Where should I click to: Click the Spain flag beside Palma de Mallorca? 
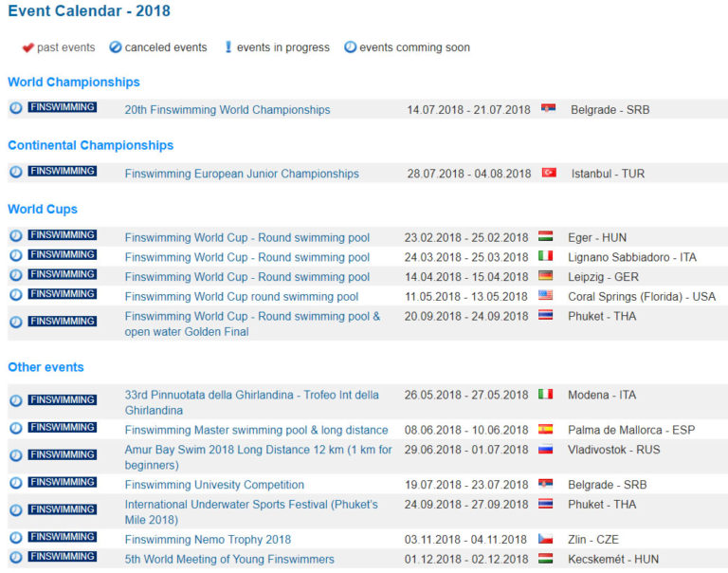point(546,429)
